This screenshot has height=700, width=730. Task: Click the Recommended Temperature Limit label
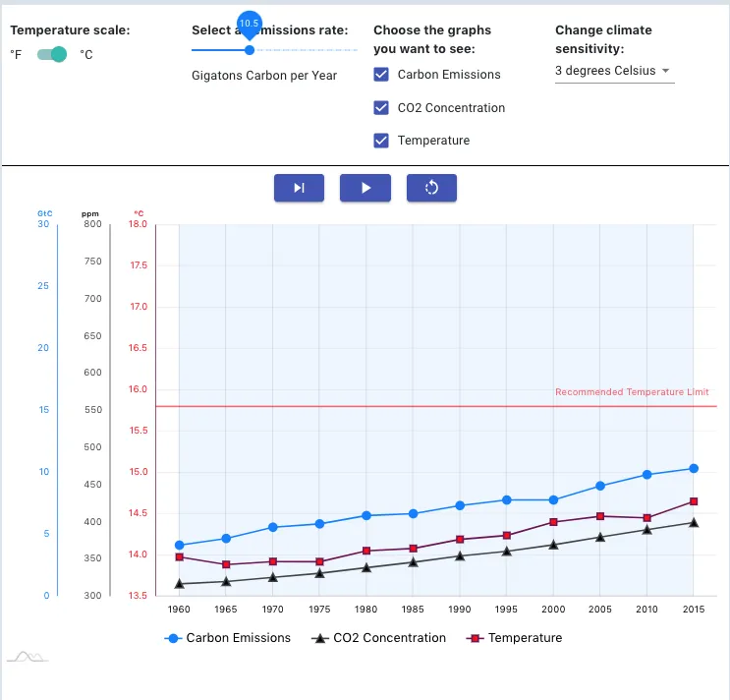[632, 392]
